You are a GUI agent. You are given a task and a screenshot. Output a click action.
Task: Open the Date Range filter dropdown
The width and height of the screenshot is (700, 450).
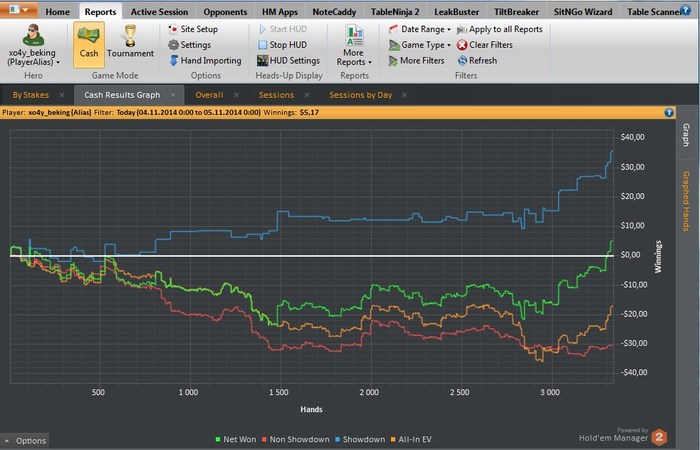[x=420, y=29]
